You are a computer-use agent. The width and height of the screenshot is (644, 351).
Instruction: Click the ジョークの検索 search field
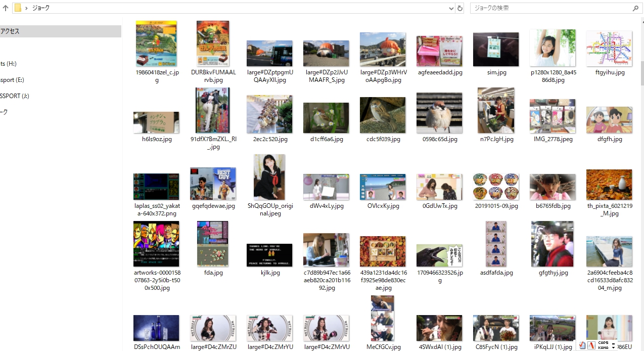(x=551, y=8)
